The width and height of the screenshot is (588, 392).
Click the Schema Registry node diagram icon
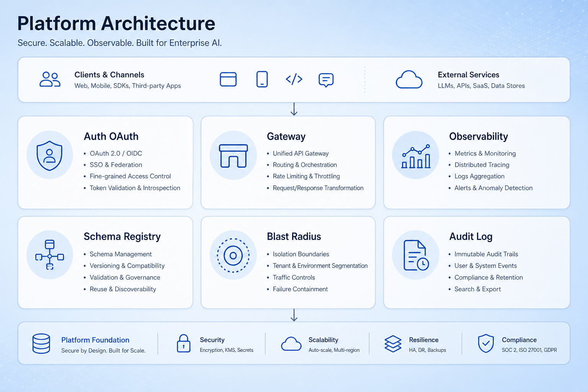pos(49,255)
